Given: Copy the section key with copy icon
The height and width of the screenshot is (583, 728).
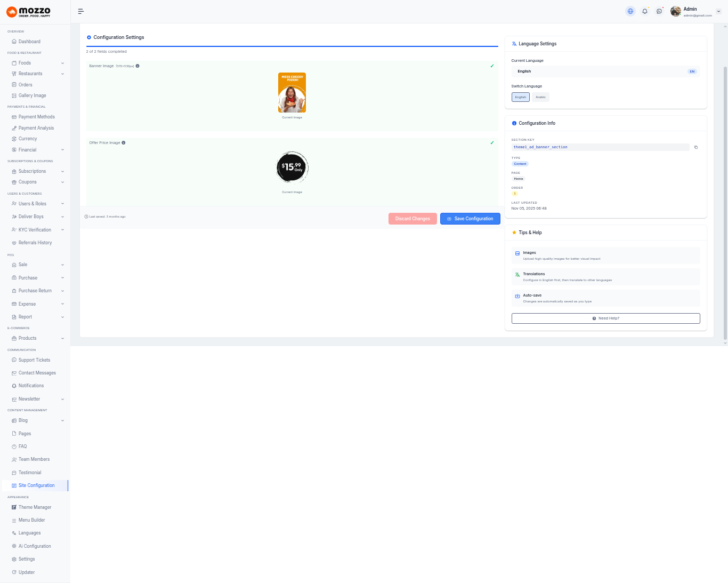Looking at the screenshot, I should 696,147.
